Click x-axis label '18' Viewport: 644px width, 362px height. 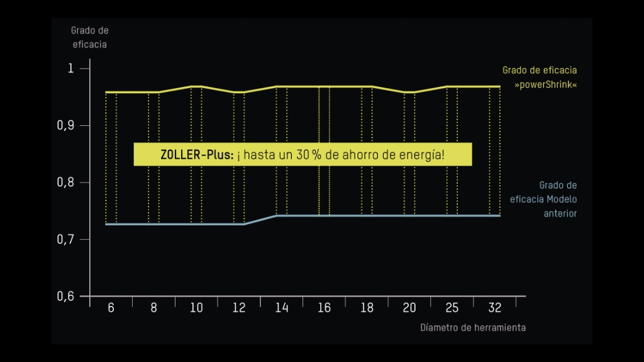367,308
